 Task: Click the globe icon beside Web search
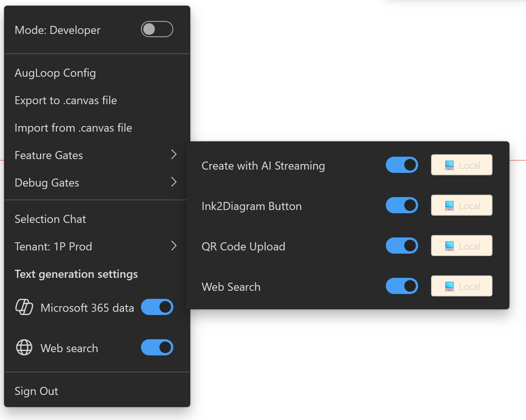pos(23,348)
